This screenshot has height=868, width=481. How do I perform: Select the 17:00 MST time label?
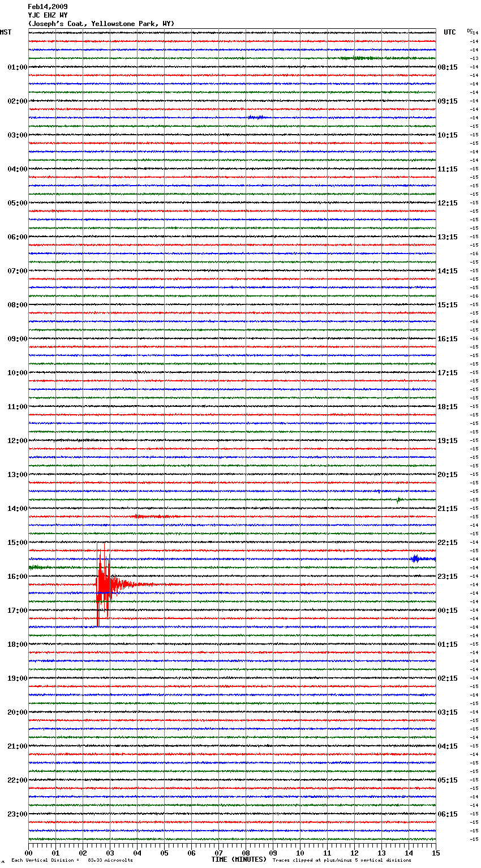17,611
